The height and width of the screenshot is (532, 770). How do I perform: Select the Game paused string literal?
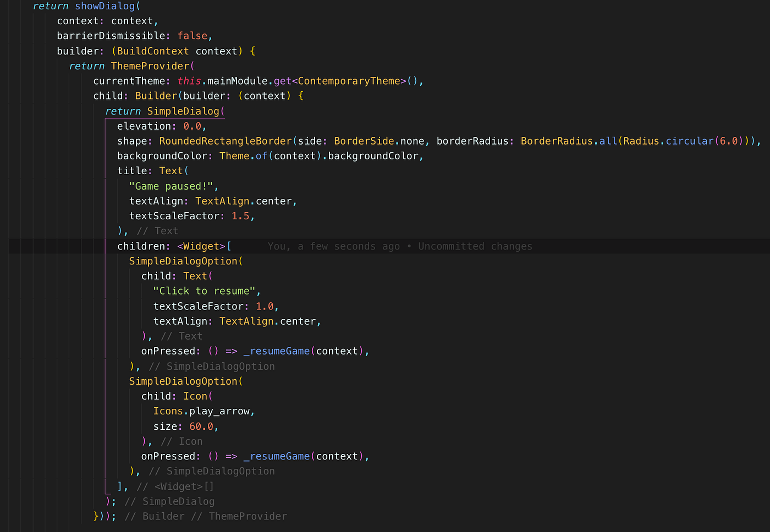click(x=171, y=186)
